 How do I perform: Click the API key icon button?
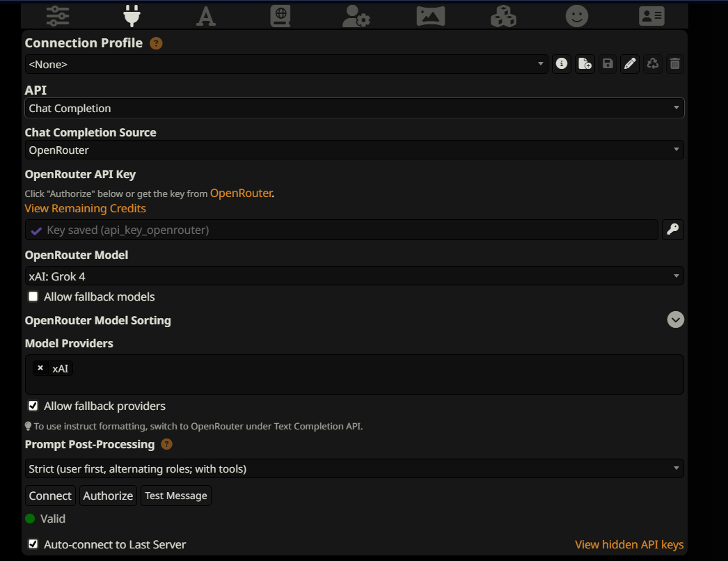pyautogui.click(x=673, y=230)
